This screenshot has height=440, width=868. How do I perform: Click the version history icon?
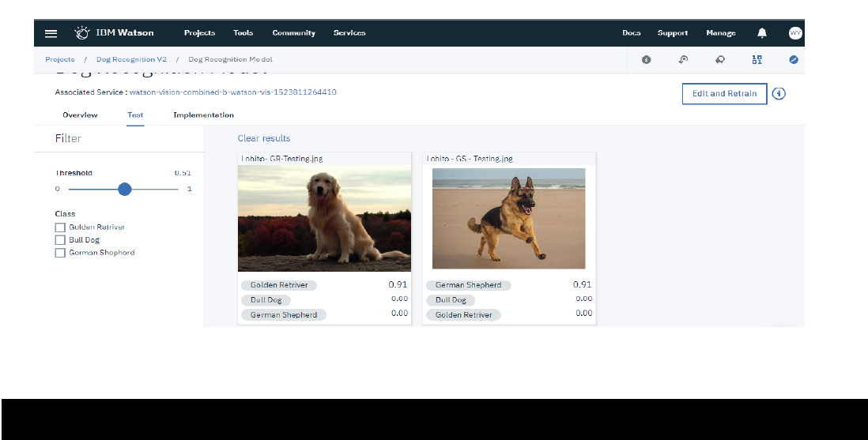pyautogui.click(x=683, y=59)
